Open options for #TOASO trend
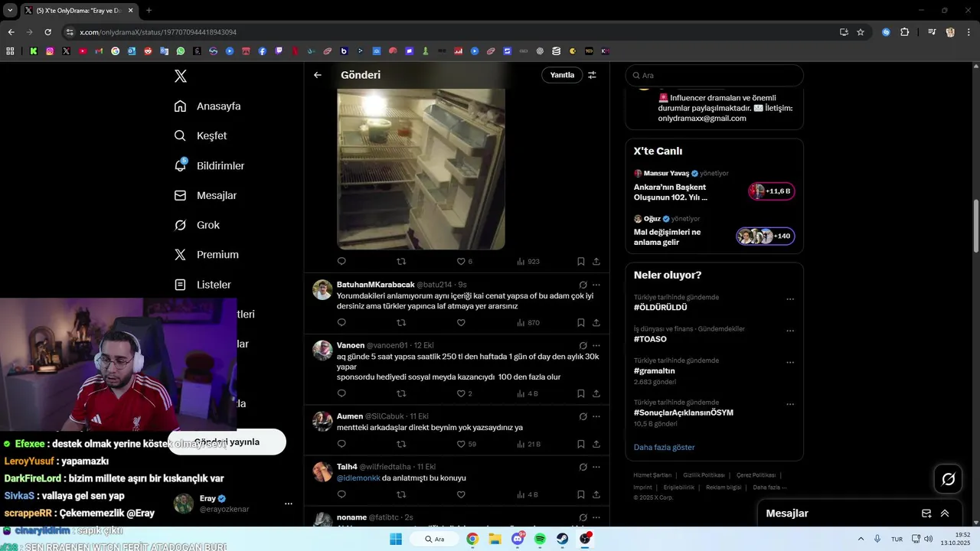This screenshot has height=551, width=980. (x=790, y=331)
